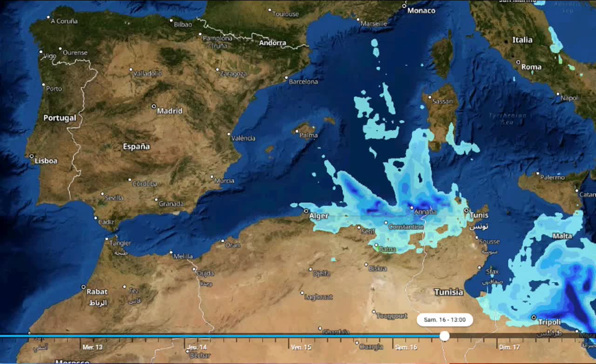The width and height of the screenshot is (596, 364).
Task: Click the Lisboa city label
Action: [x=46, y=161]
